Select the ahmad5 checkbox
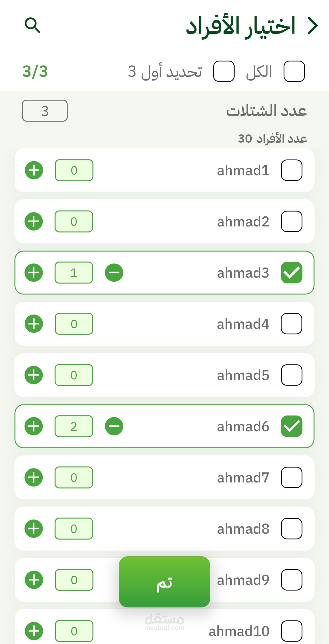 coord(292,375)
